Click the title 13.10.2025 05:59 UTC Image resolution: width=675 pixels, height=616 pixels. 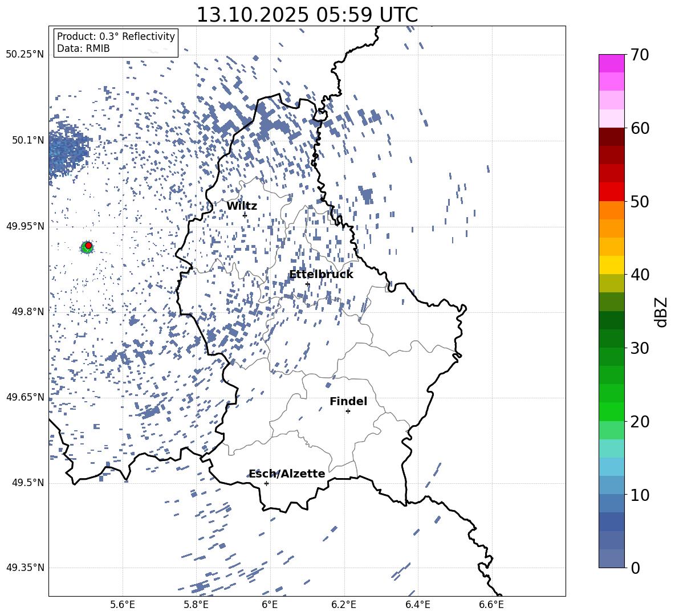(x=307, y=15)
